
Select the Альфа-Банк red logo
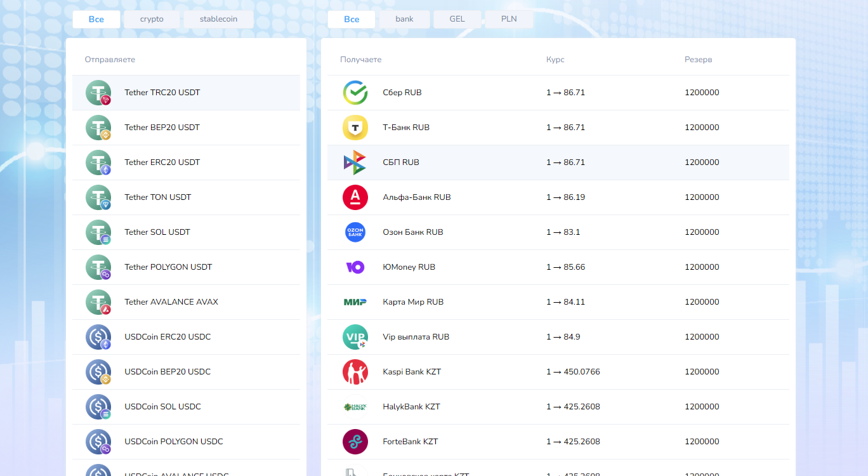click(x=355, y=197)
